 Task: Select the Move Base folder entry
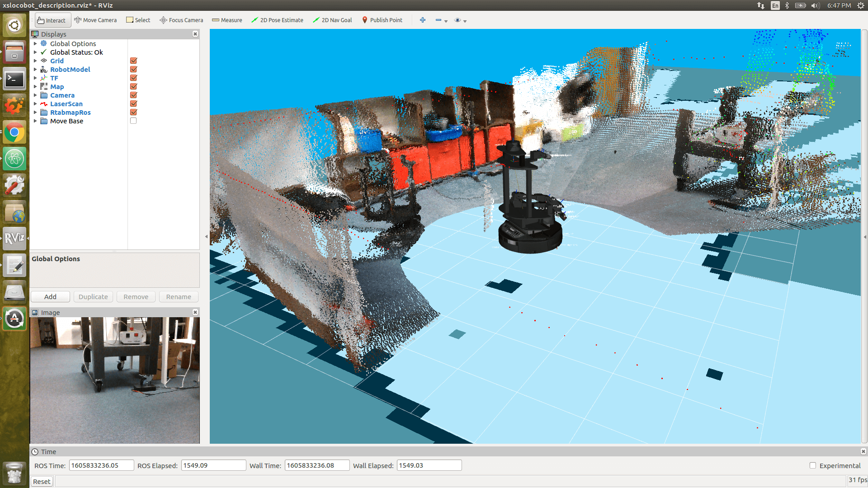pos(66,121)
